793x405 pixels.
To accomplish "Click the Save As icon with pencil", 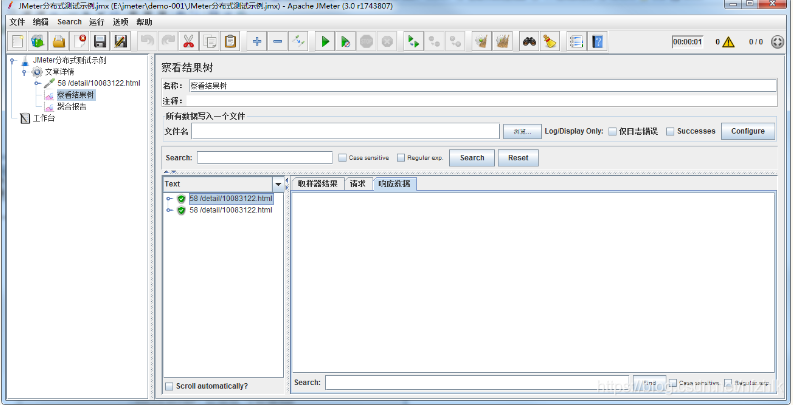I will point(120,41).
